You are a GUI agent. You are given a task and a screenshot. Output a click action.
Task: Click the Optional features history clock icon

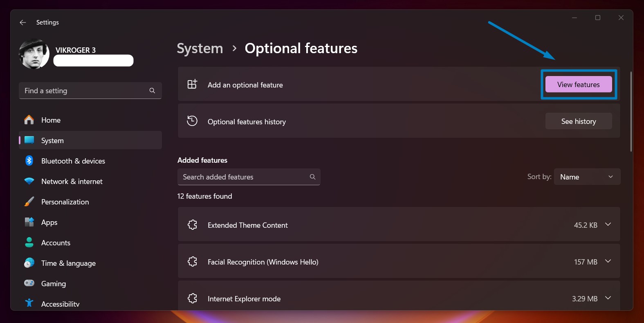[192, 121]
